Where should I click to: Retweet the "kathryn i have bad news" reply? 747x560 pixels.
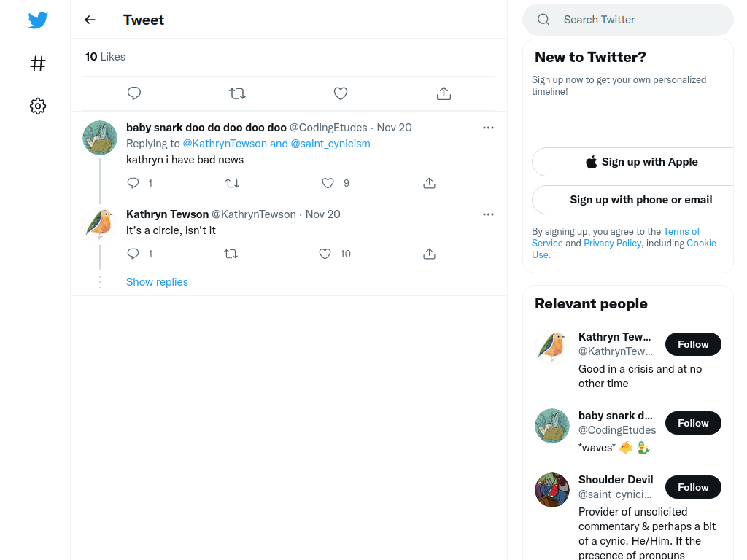pyautogui.click(x=232, y=183)
